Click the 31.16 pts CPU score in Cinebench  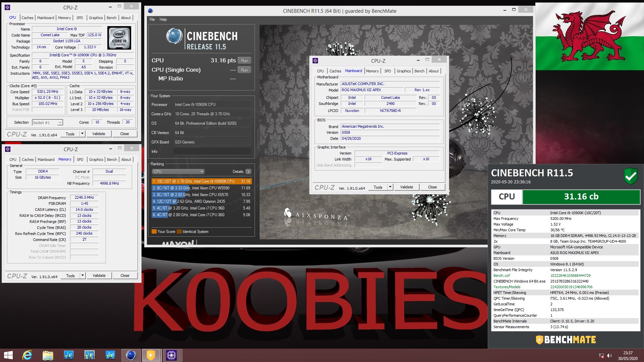click(x=223, y=60)
